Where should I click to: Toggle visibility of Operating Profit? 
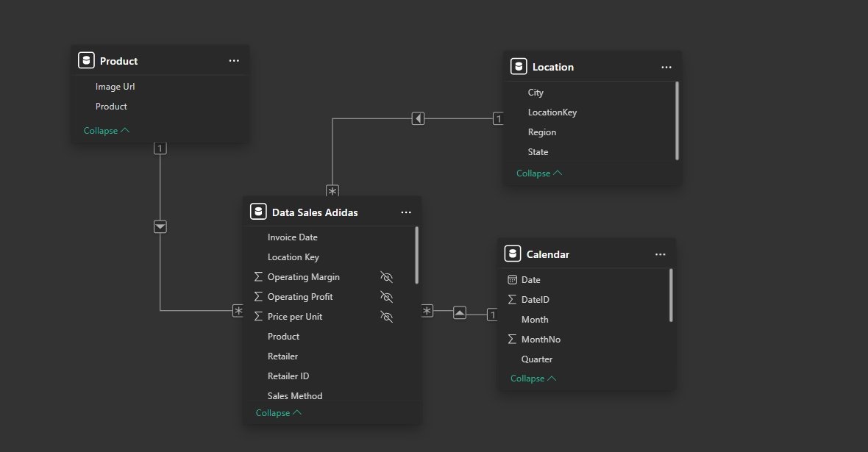click(x=386, y=296)
